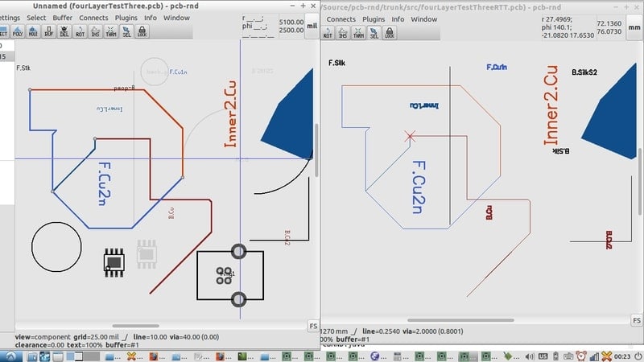Select the DEL delete tool in left window
The height and width of the screenshot is (362, 644).
pyautogui.click(x=64, y=31)
